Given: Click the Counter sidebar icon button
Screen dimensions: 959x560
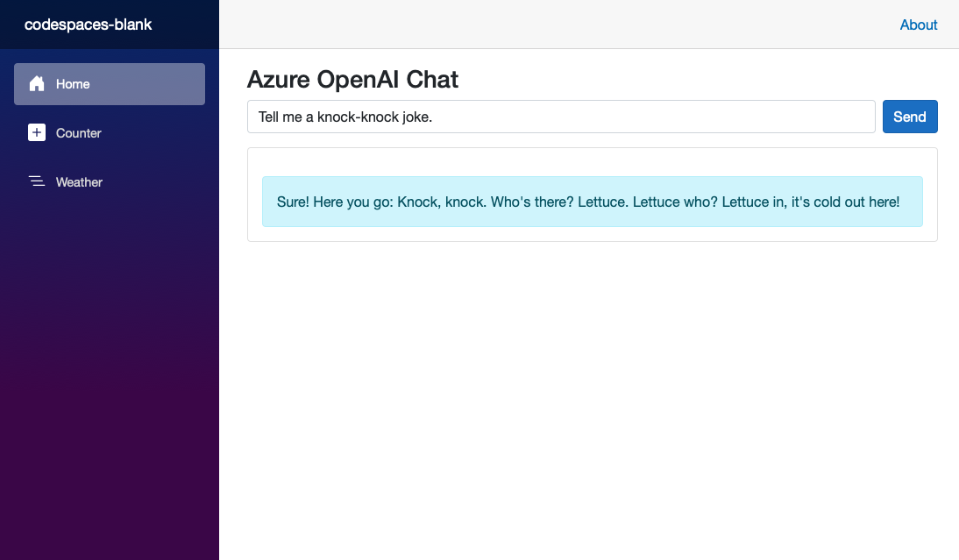Looking at the screenshot, I should pos(37,132).
